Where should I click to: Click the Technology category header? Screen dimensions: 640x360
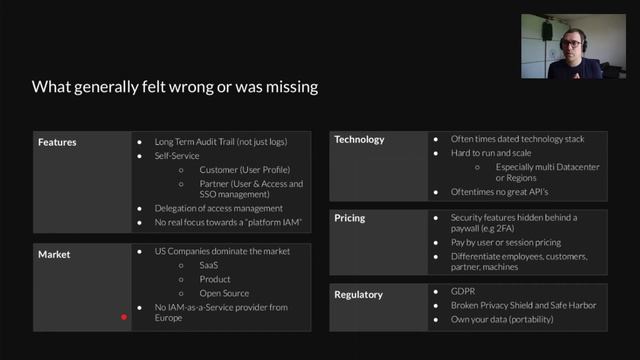(359, 140)
